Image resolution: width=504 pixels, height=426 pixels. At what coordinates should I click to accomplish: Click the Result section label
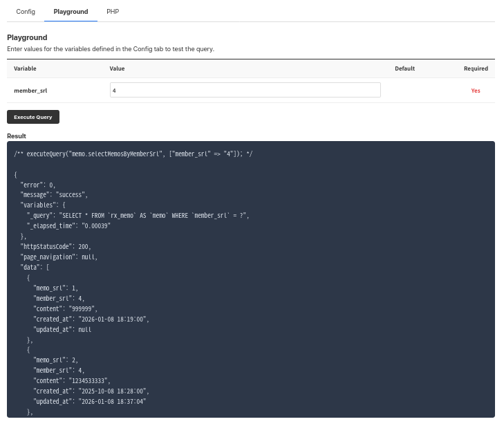[17, 136]
